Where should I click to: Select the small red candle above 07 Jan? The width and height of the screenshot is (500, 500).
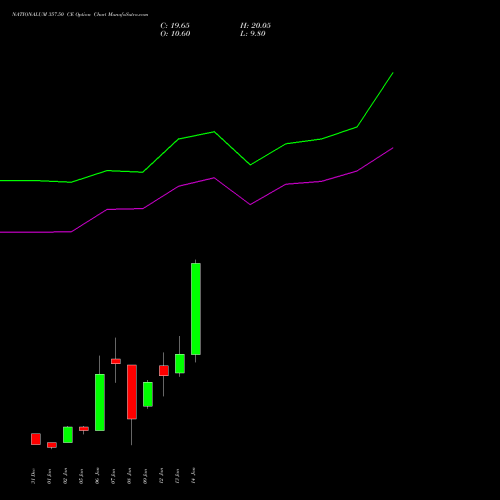[116, 361]
